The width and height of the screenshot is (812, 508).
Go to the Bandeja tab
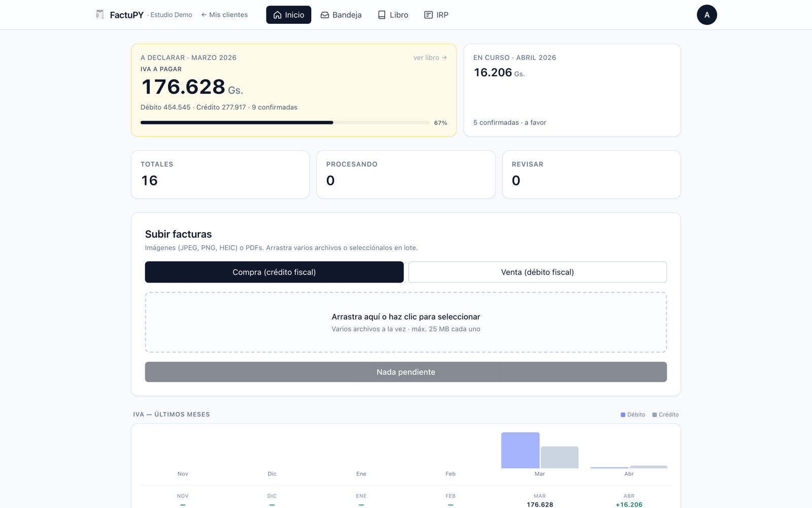click(341, 15)
